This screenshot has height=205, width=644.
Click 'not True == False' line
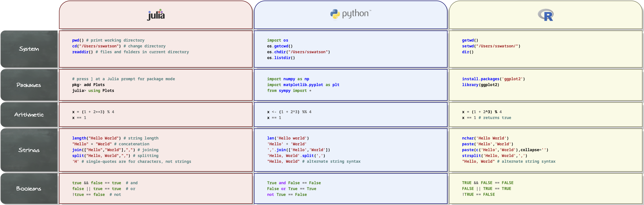[x=287, y=194]
